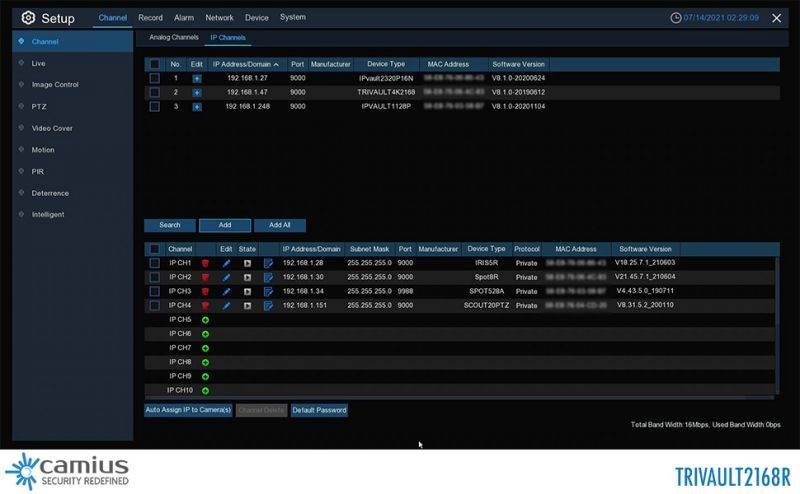Add a camera to IP CH5 with green plus
Screen dimensions: 800x494
205,320
